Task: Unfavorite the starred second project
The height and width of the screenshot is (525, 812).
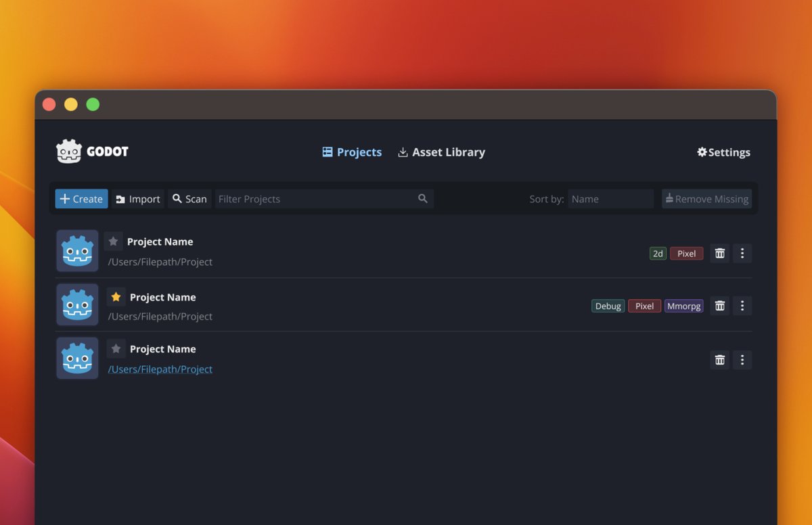Action: click(x=115, y=296)
